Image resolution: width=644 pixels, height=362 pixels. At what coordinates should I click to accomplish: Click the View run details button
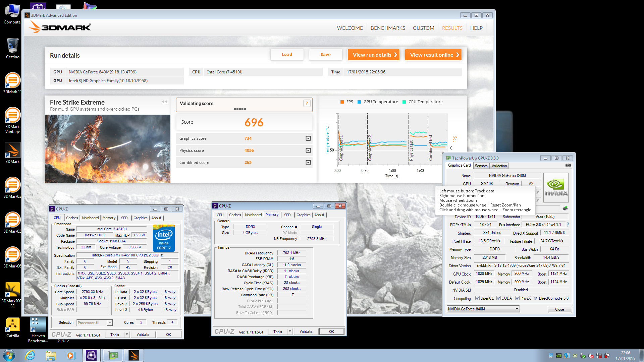click(374, 55)
